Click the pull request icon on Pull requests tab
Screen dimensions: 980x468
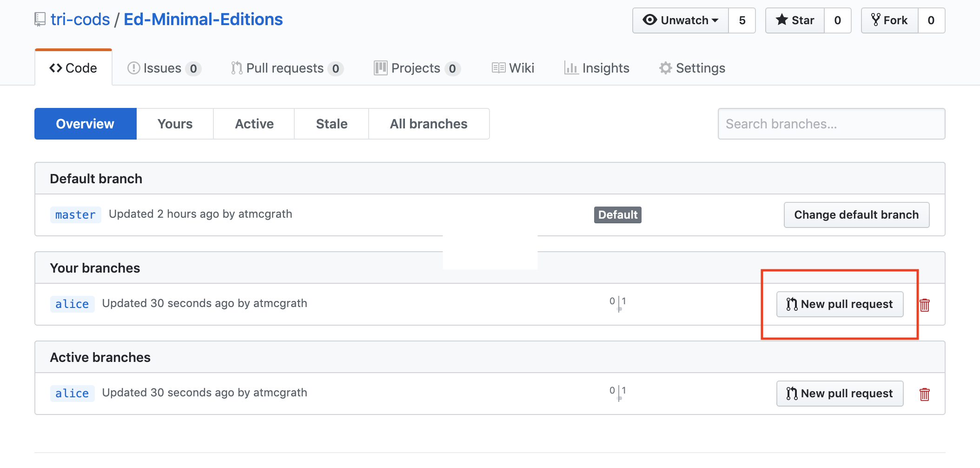pos(237,68)
